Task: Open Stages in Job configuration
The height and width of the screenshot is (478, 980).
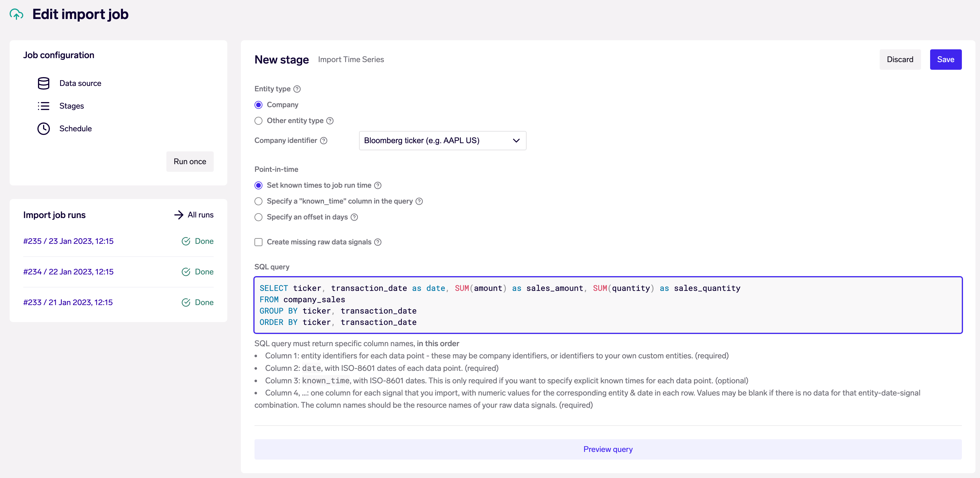Action: tap(71, 106)
